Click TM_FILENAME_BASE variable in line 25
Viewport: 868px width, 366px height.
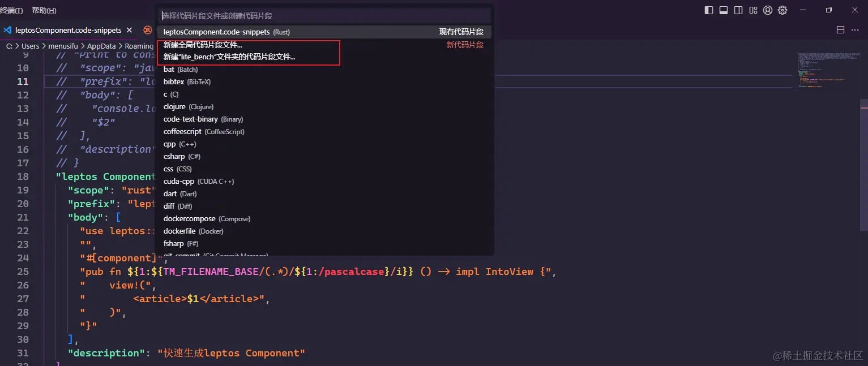point(210,272)
